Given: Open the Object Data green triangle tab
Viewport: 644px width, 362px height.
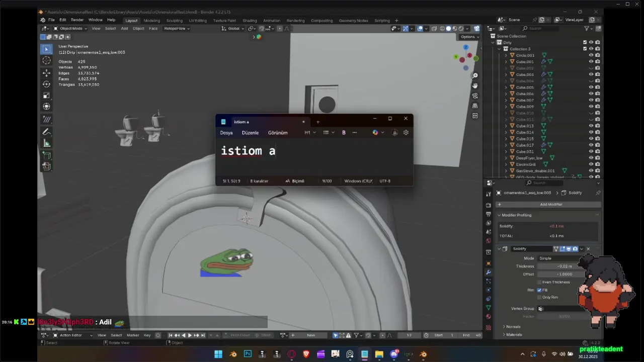Looking at the screenshot, I should pos(488,308).
